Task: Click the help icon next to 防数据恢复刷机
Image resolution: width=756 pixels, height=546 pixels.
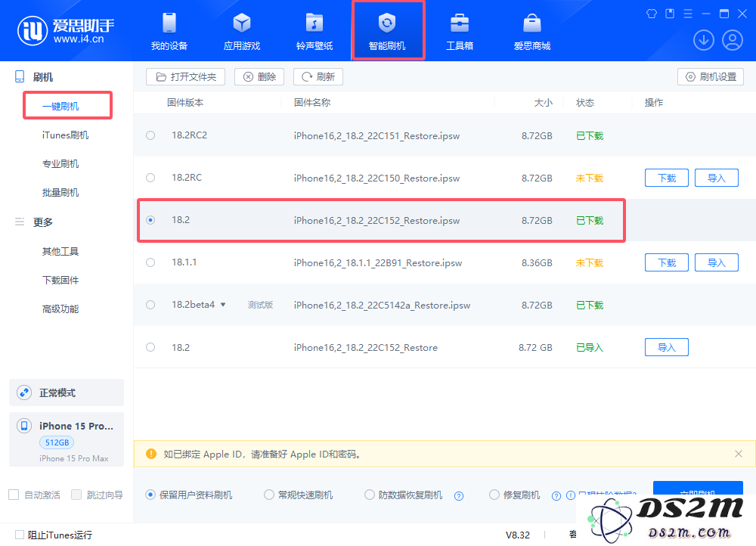Action: pos(459,496)
